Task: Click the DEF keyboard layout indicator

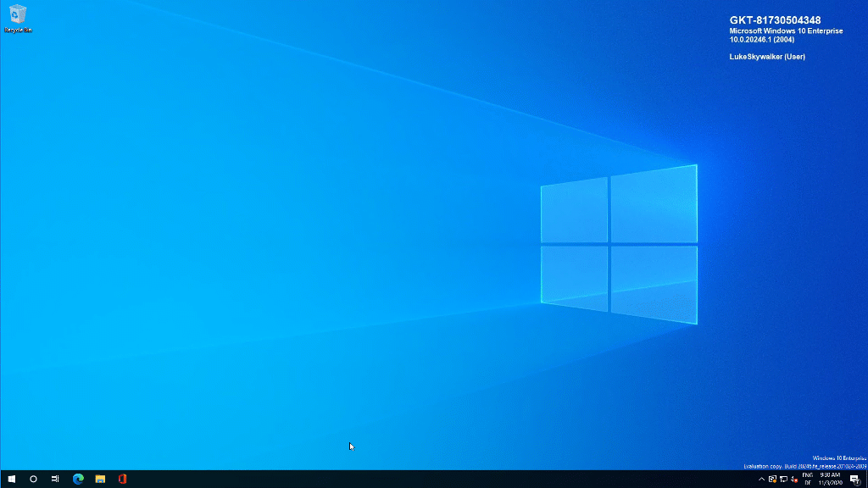Action: 807,481
